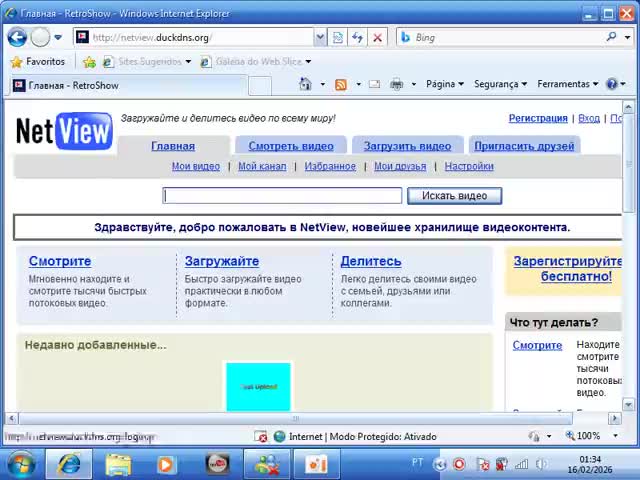The image size is (640, 480).
Task: Click the Print icon in command bar
Action: click(396, 85)
